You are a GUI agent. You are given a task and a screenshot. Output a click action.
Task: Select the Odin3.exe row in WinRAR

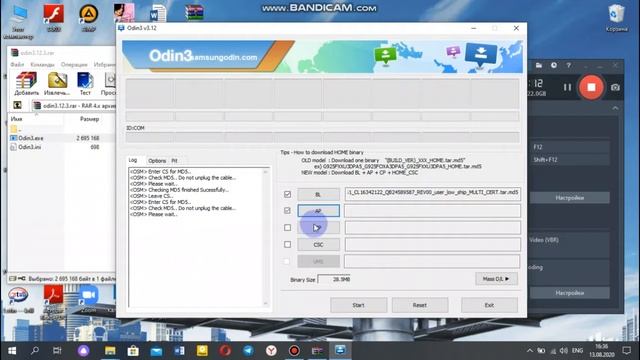point(61,138)
